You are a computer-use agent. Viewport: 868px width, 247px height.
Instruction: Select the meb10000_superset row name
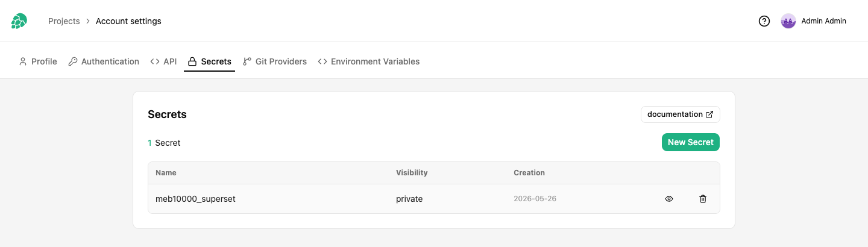pos(195,199)
